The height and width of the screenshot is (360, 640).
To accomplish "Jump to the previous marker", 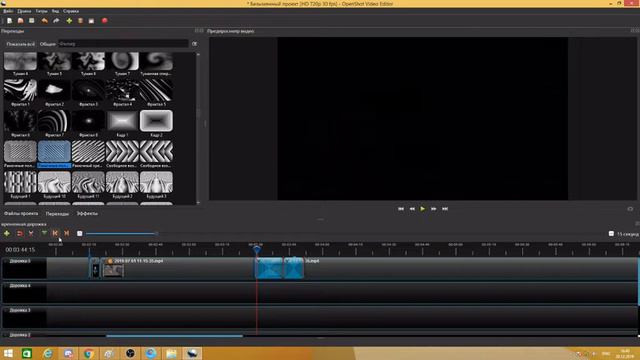I will (x=55, y=233).
